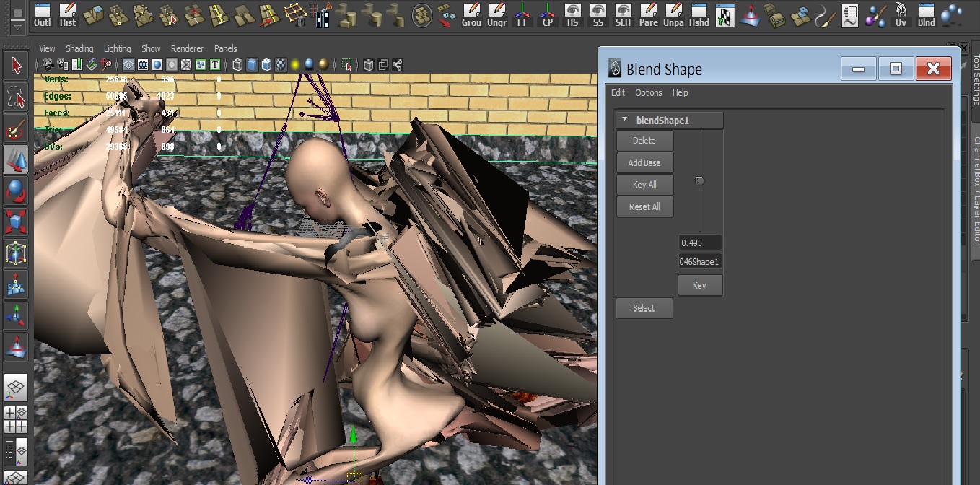Click the Outl shelf button
Image resolution: width=980 pixels, height=485 pixels.
(x=43, y=14)
